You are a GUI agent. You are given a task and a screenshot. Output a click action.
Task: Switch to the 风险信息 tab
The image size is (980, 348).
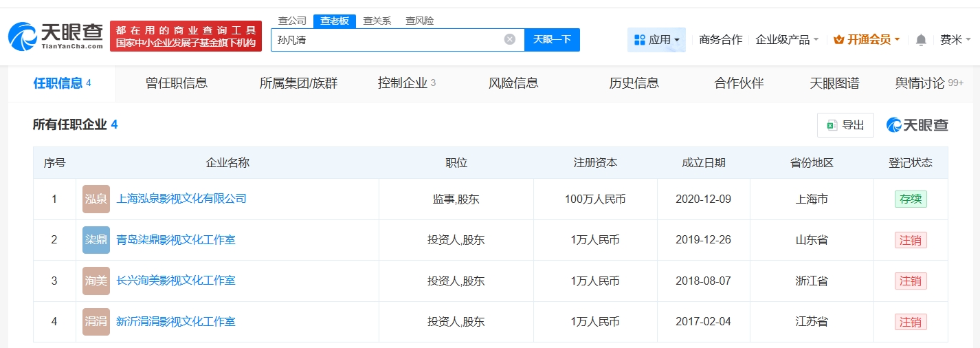pyautogui.click(x=513, y=83)
